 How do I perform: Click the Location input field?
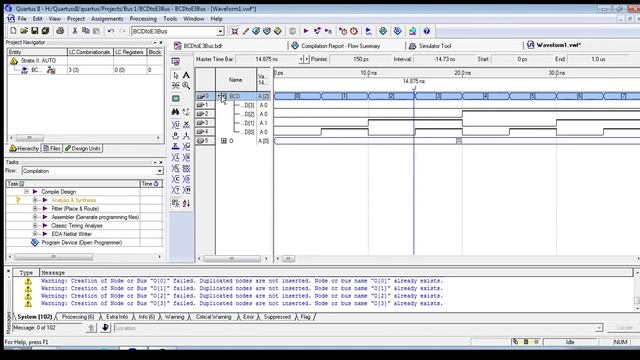coord(356,328)
